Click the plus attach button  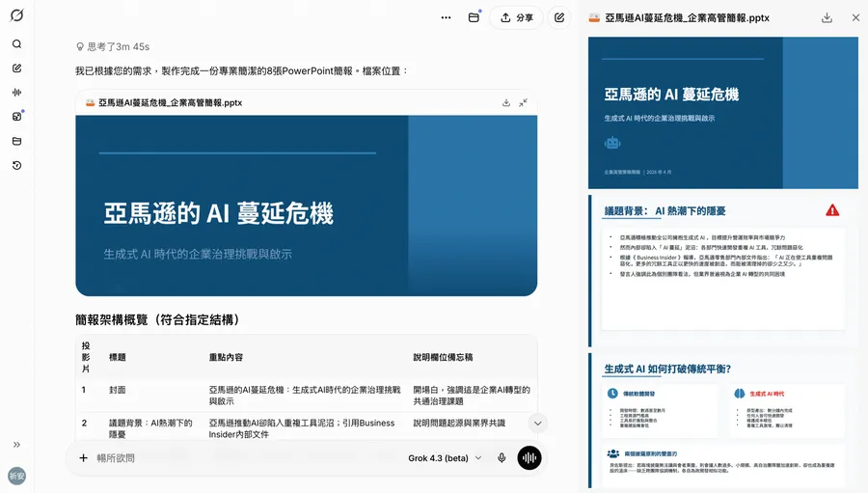tap(83, 458)
